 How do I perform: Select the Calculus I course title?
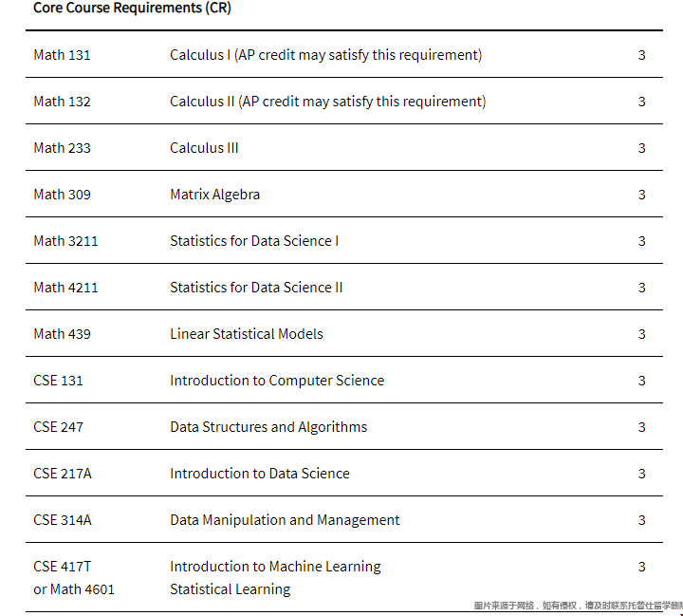click(x=325, y=55)
